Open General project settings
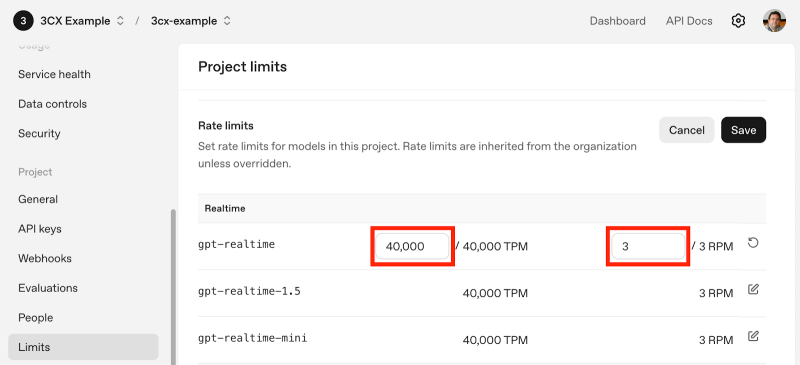The width and height of the screenshot is (800, 365). (38, 199)
